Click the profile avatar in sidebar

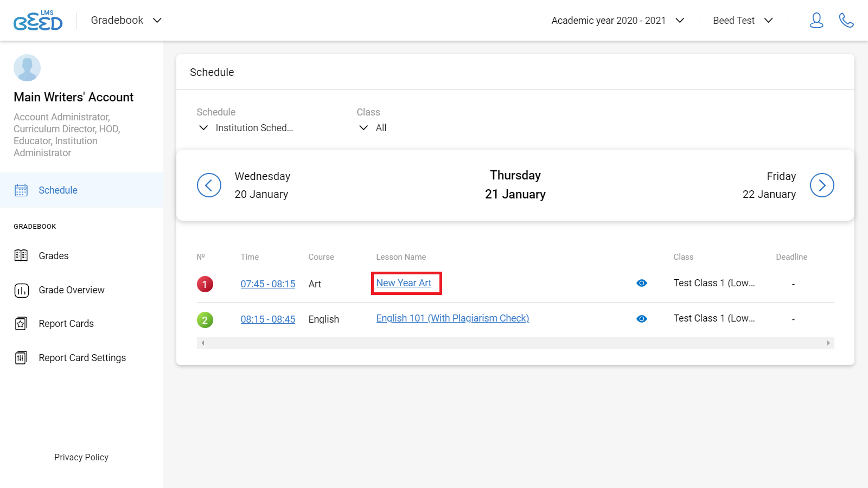(x=27, y=68)
